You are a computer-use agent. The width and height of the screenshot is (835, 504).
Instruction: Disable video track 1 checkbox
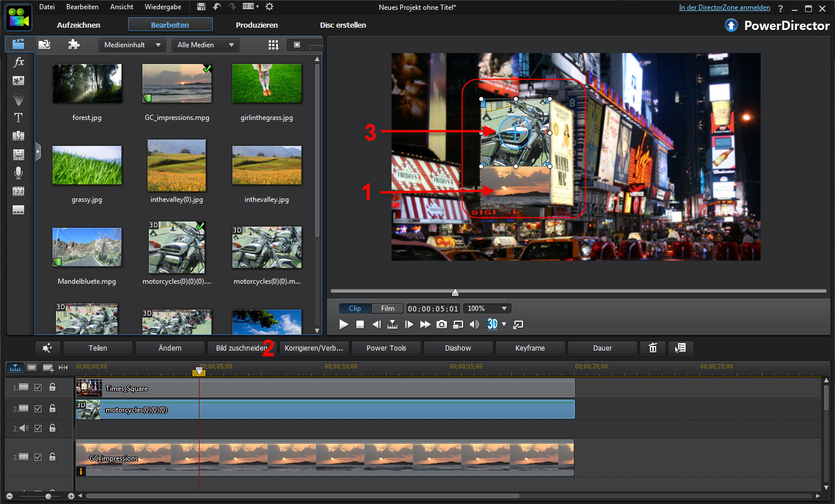(38, 388)
